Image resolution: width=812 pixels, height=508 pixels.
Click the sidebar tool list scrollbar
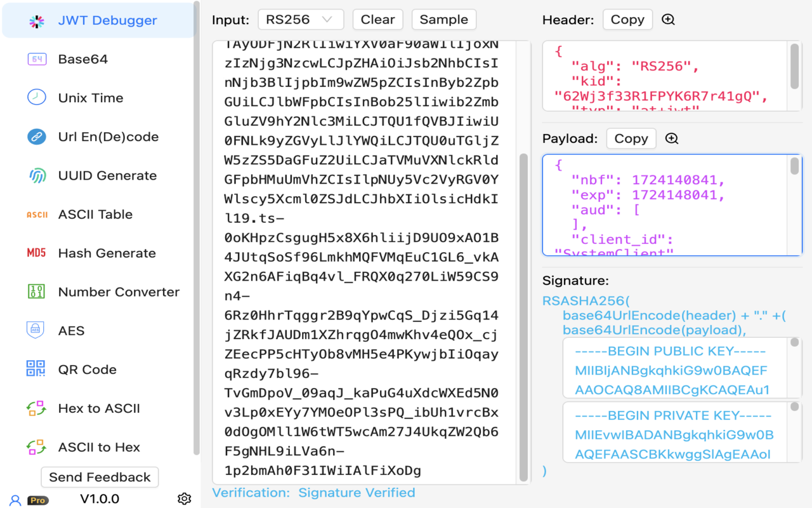(197, 227)
